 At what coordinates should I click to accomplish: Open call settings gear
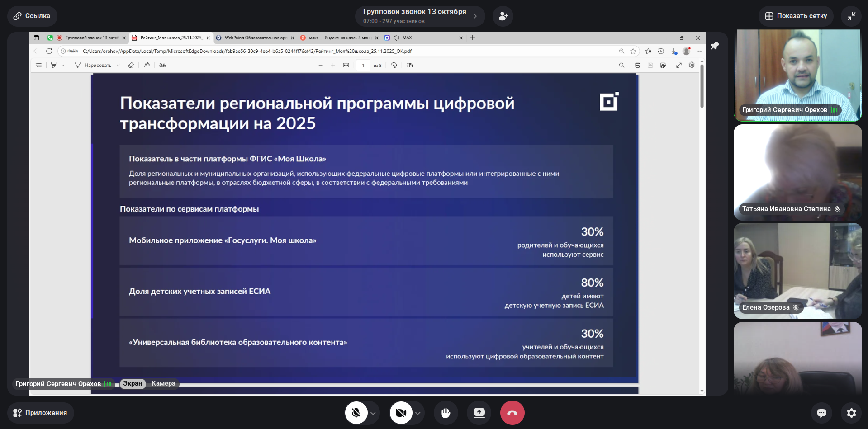coord(851,413)
